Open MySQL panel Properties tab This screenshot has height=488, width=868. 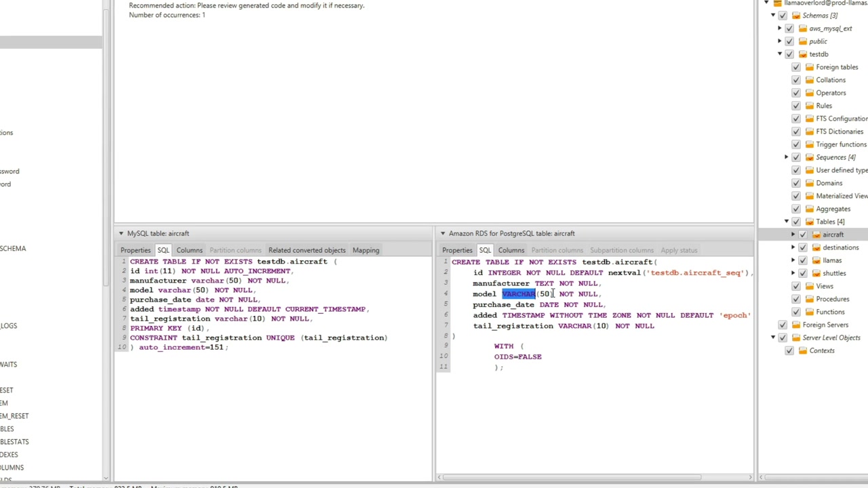point(136,250)
